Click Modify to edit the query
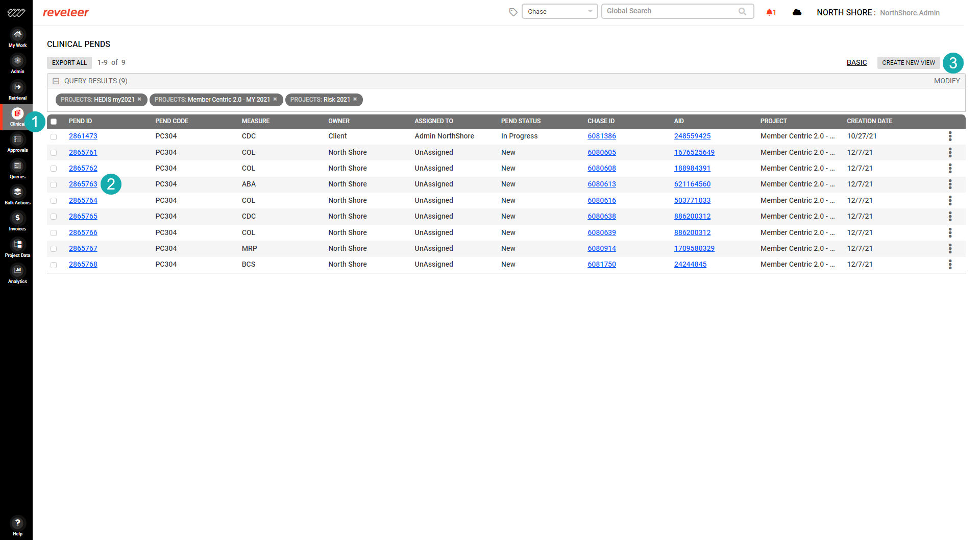This screenshot has width=980, height=540. click(947, 81)
